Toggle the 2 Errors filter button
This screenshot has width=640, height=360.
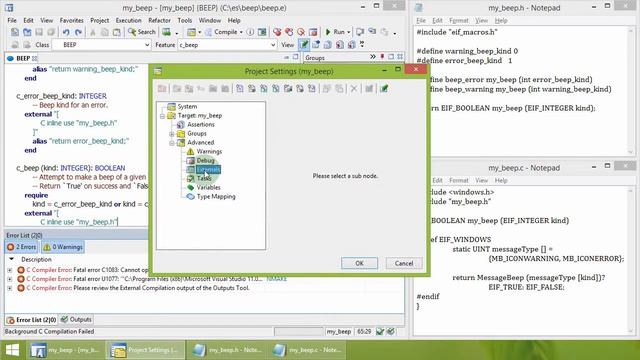pos(22,247)
